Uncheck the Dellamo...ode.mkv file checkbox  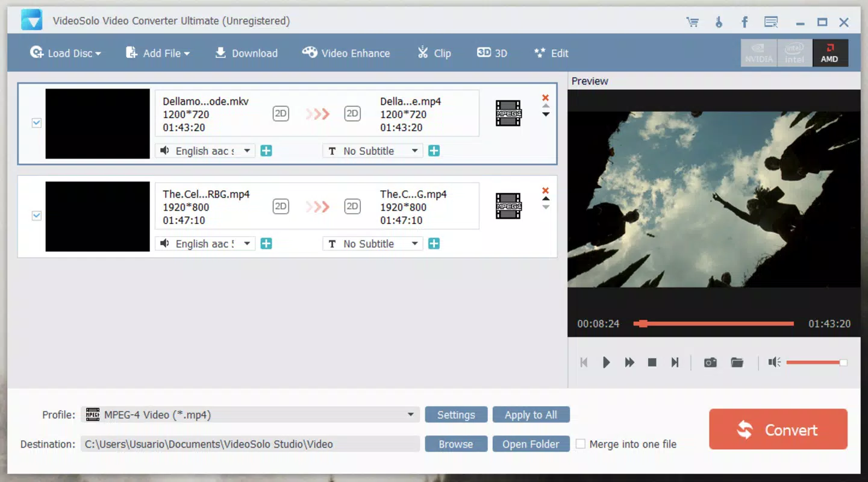[x=37, y=123]
